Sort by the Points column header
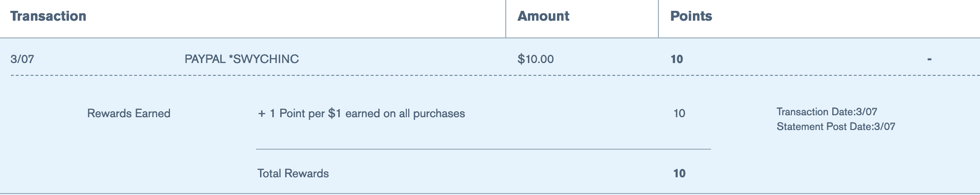 click(691, 16)
